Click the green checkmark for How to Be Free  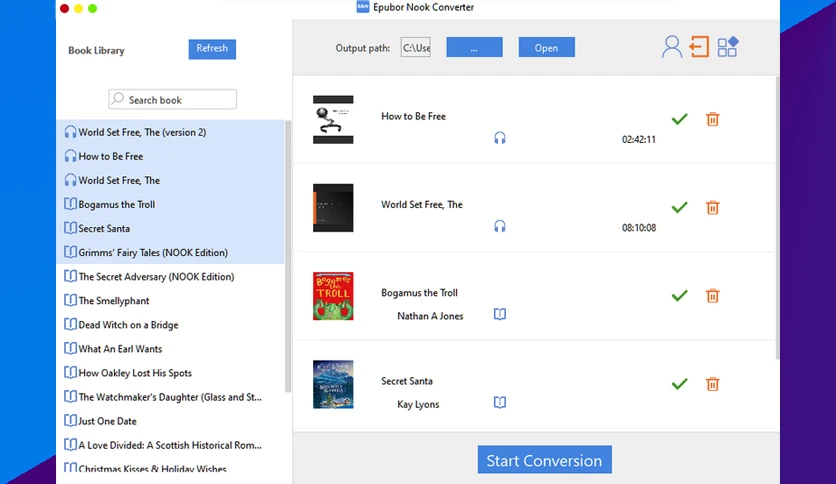pos(679,119)
